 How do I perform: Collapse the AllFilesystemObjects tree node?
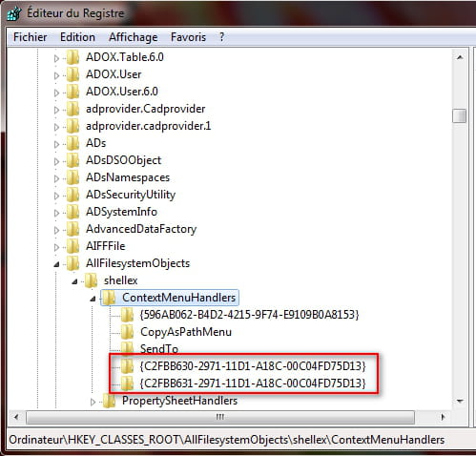click(56, 264)
